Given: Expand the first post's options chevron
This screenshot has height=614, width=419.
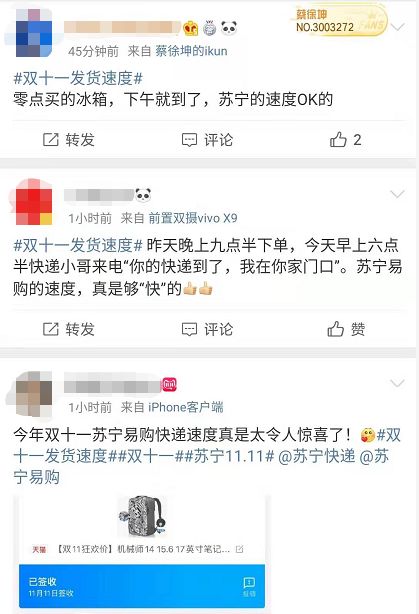Looking at the screenshot, I should tap(397, 27).
